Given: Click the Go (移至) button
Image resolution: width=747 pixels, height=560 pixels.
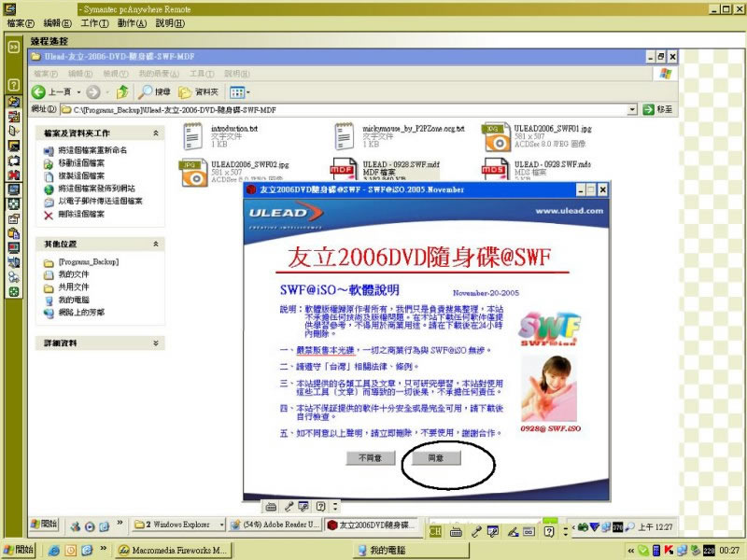Looking at the screenshot, I should point(658,109).
